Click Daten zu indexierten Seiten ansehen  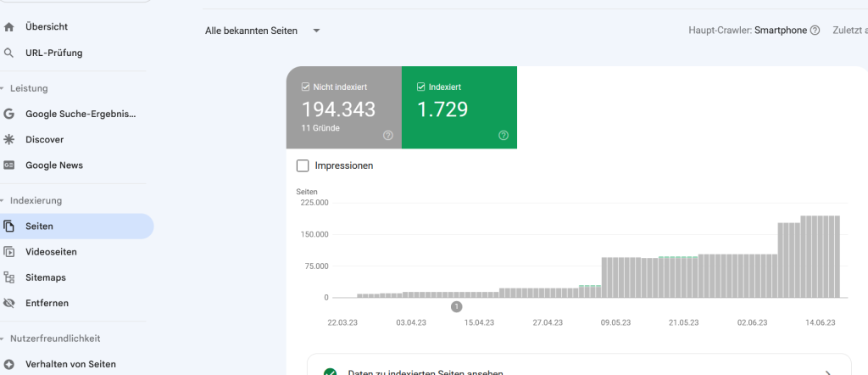coord(426,372)
